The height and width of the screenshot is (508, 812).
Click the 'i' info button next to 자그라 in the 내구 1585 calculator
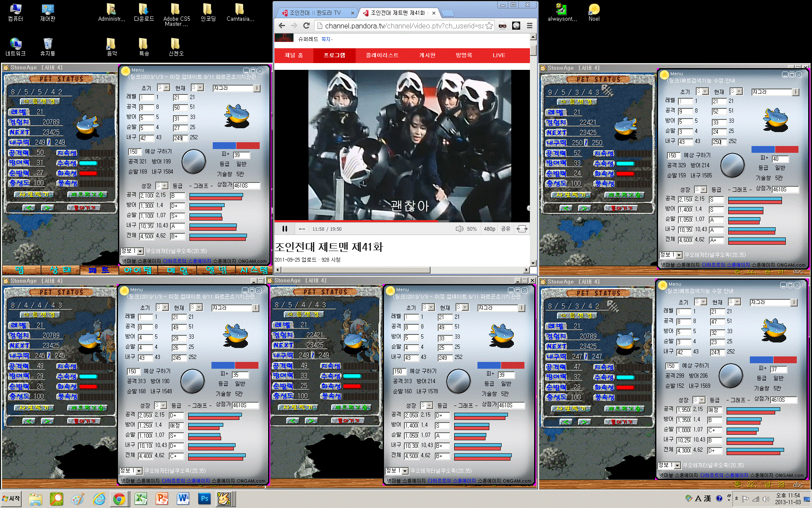[x=795, y=92]
